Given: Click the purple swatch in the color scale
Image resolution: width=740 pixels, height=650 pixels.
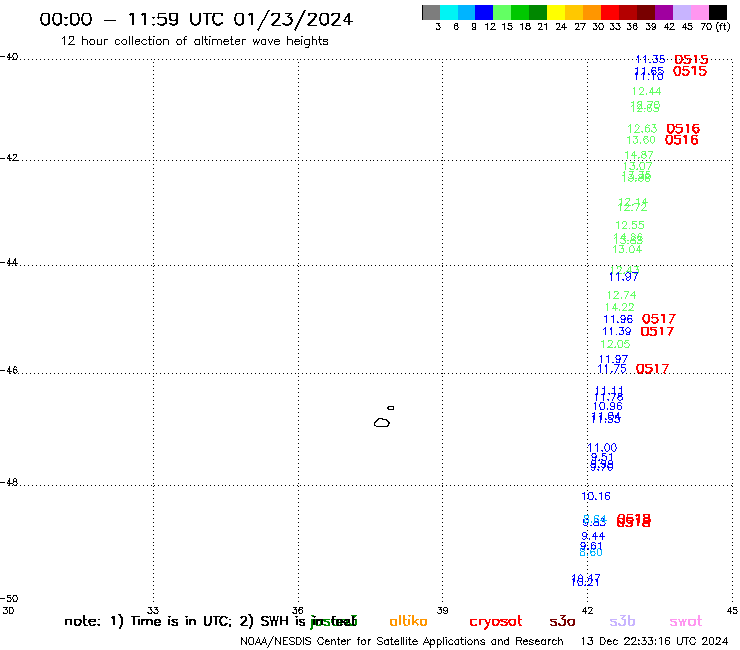Looking at the screenshot, I should 664,12.
